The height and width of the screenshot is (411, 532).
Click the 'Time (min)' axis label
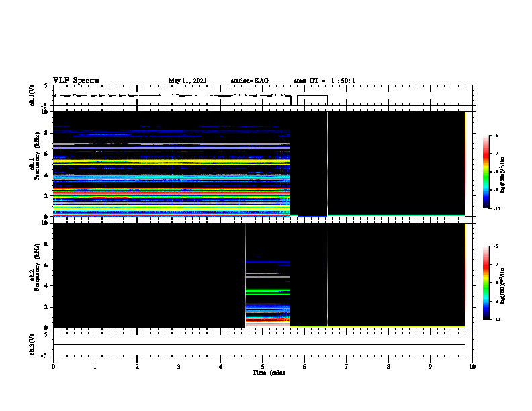(x=269, y=373)
